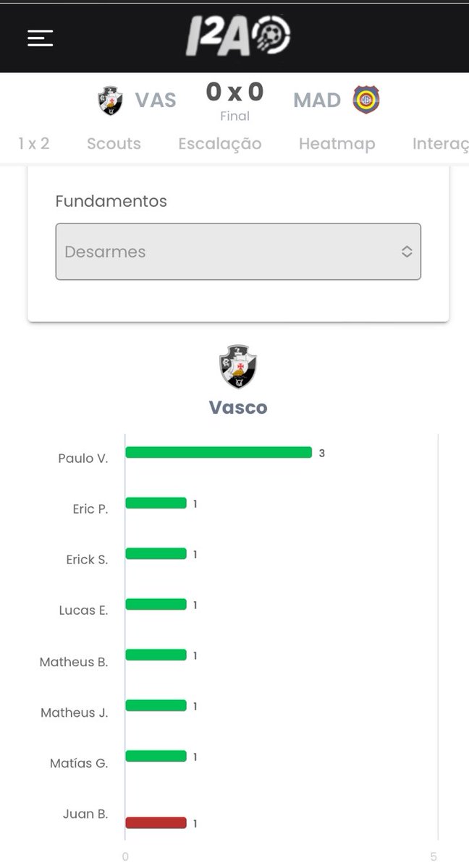This screenshot has width=469, height=868.
Task: Click the Madureira crest beside MAD
Action: pos(366,100)
